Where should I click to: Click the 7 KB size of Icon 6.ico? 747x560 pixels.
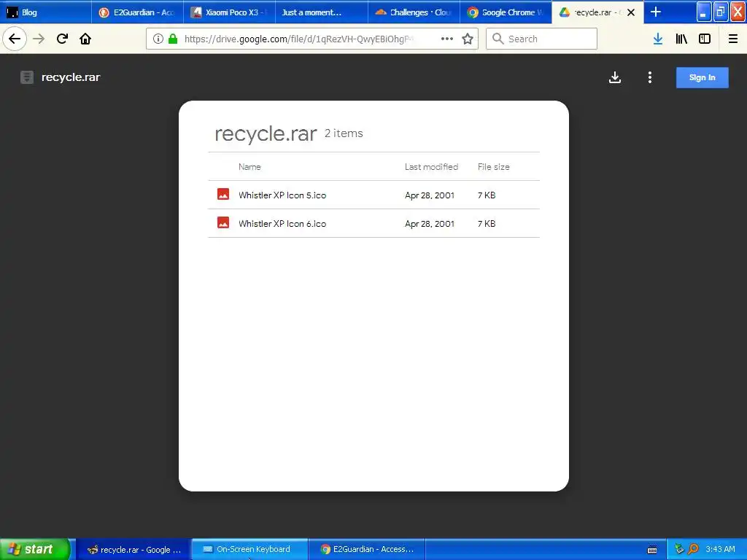487,224
